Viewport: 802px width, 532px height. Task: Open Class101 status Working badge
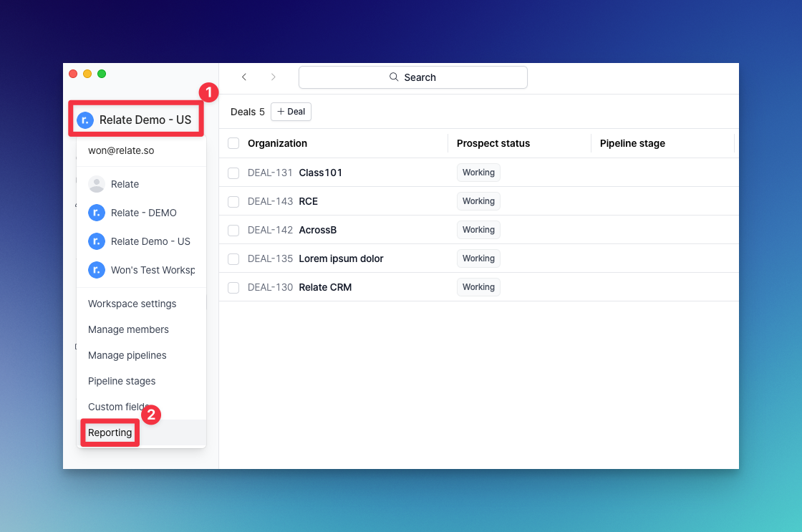[478, 173]
